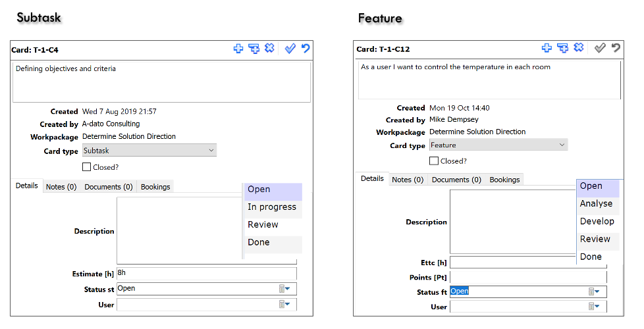Click the Status st field showing Open
Screen dimensions: 644x329
tap(207, 289)
